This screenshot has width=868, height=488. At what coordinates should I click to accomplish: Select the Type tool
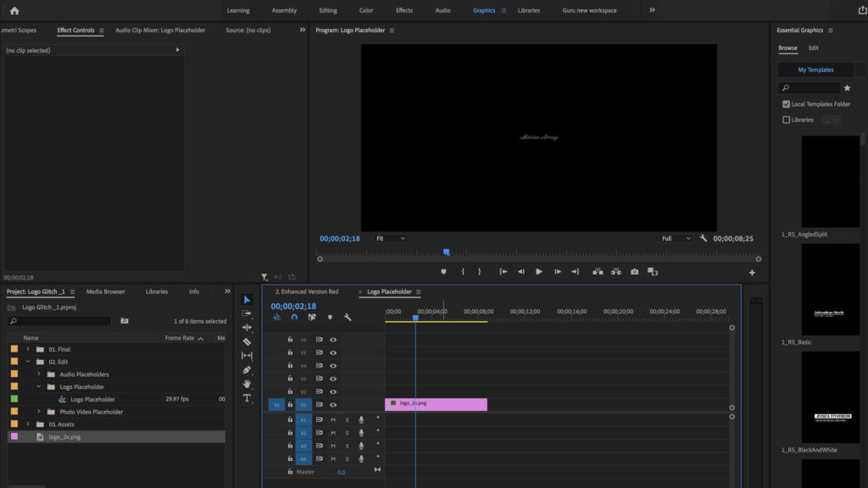[x=247, y=396]
